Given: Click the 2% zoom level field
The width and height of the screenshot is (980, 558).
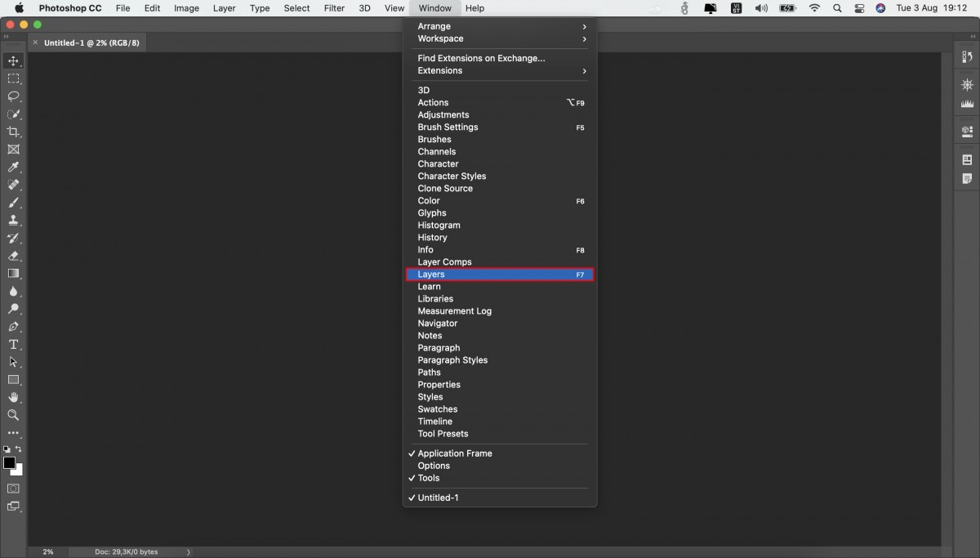Looking at the screenshot, I should (x=48, y=552).
